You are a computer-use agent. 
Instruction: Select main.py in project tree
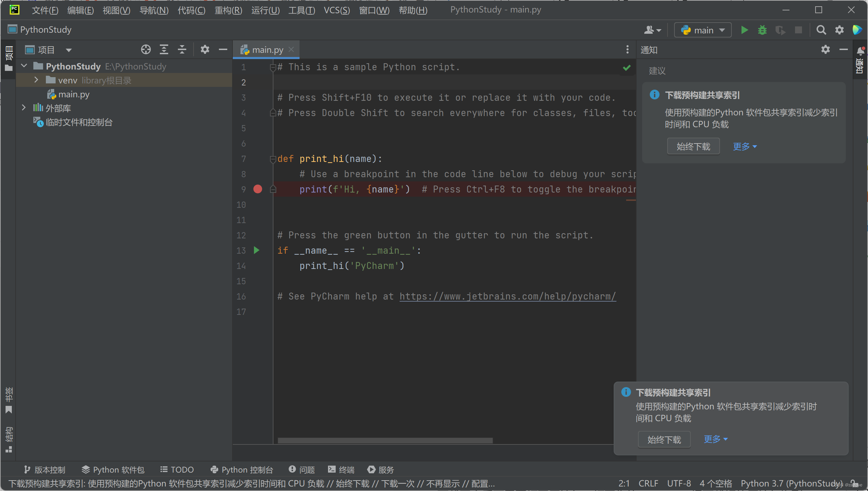pos(74,94)
